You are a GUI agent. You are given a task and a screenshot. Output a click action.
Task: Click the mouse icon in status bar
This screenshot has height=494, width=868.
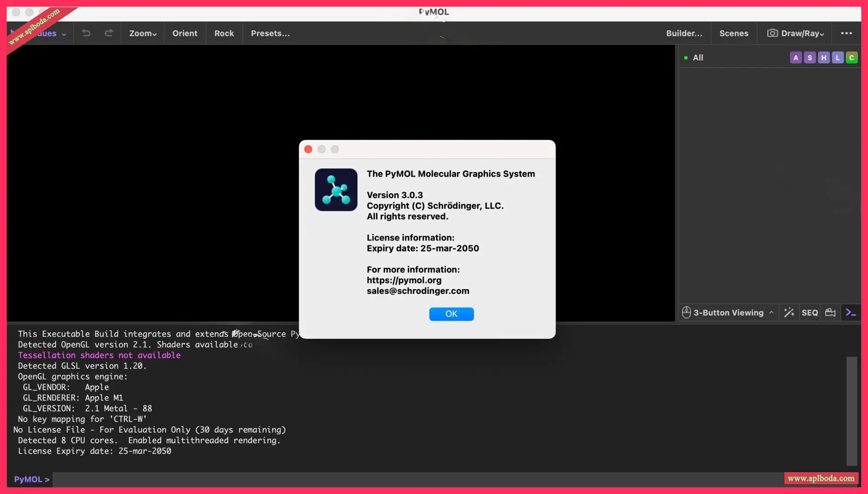[686, 312]
